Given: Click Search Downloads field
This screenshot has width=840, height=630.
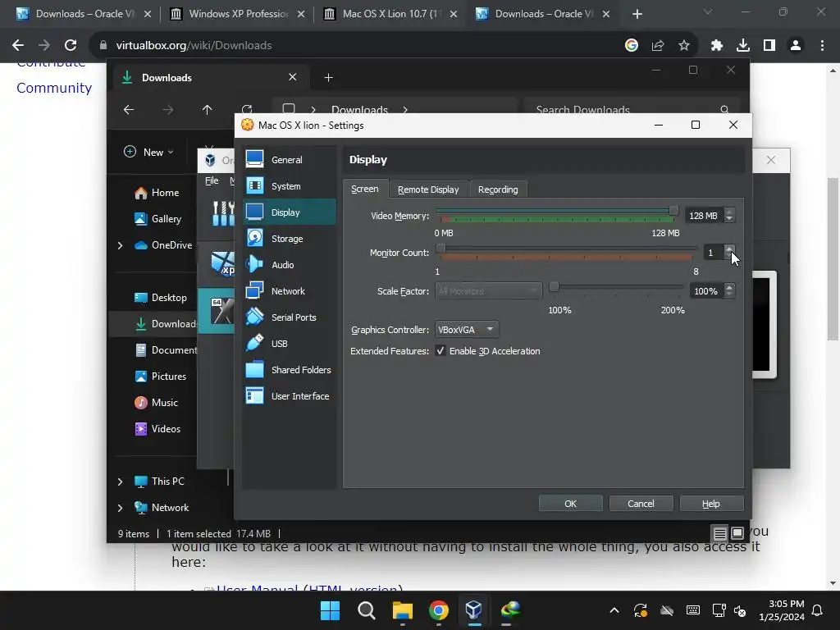Looking at the screenshot, I should pos(632,110).
